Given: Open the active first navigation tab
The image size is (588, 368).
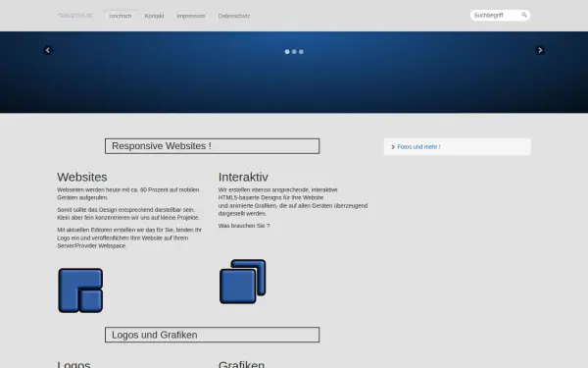Looking at the screenshot, I should coord(120,16).
